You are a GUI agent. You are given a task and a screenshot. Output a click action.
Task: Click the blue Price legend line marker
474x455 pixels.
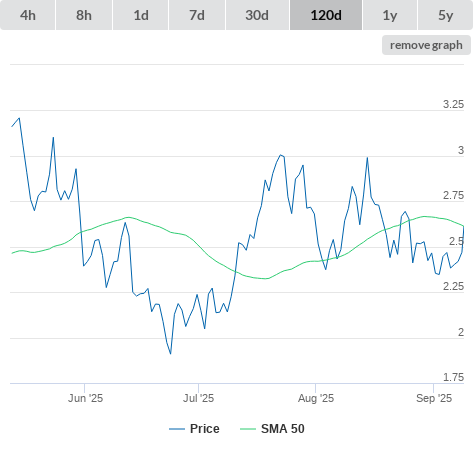pyautogui.click(x=177, y=429)
